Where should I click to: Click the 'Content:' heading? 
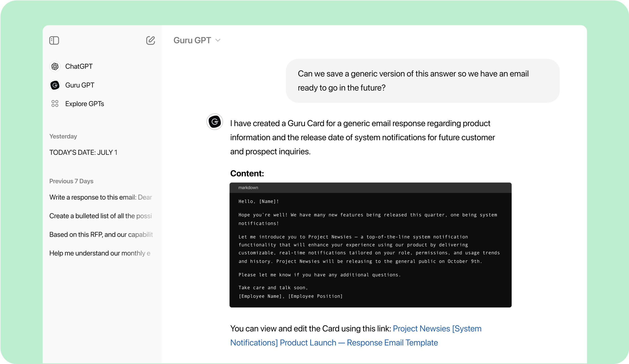coord(247,173)
